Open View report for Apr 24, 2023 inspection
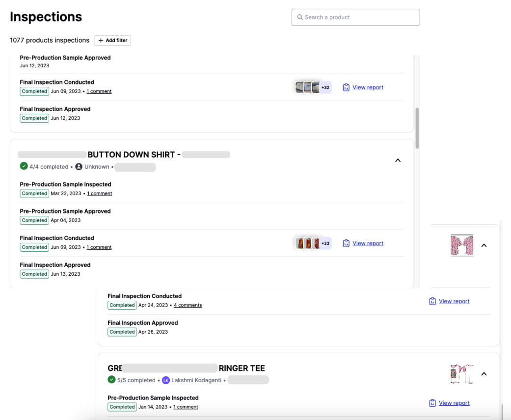The width and height of the screenshot is (511, 420). [x=454, y=301]
